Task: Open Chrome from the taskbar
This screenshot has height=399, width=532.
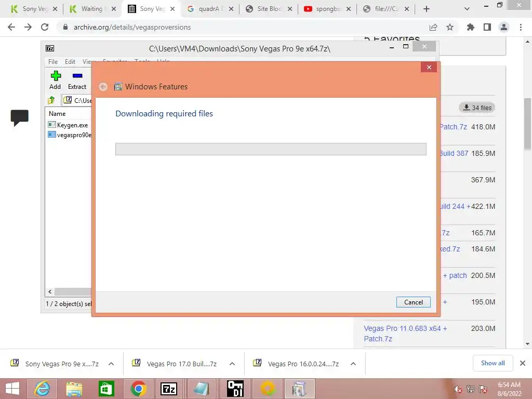Action: (138, 389)
